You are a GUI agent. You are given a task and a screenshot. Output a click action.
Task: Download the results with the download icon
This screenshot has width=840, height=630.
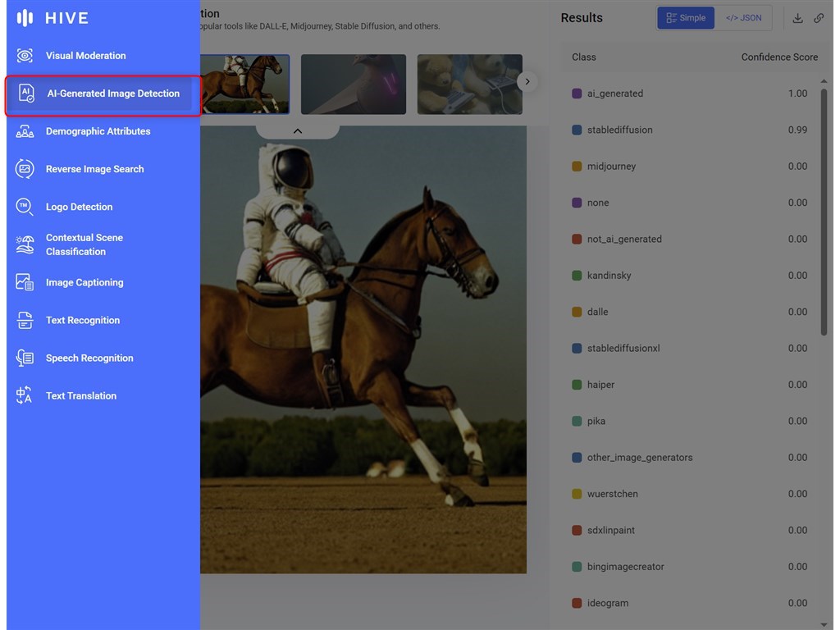click(797, 18)
